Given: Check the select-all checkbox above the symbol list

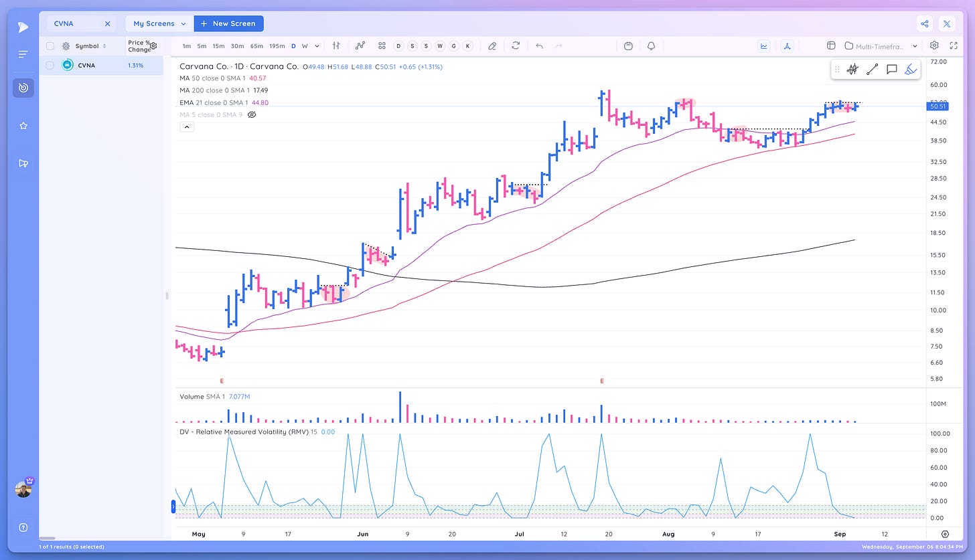Looking at the screenshot, I should (x=50, y=45).
